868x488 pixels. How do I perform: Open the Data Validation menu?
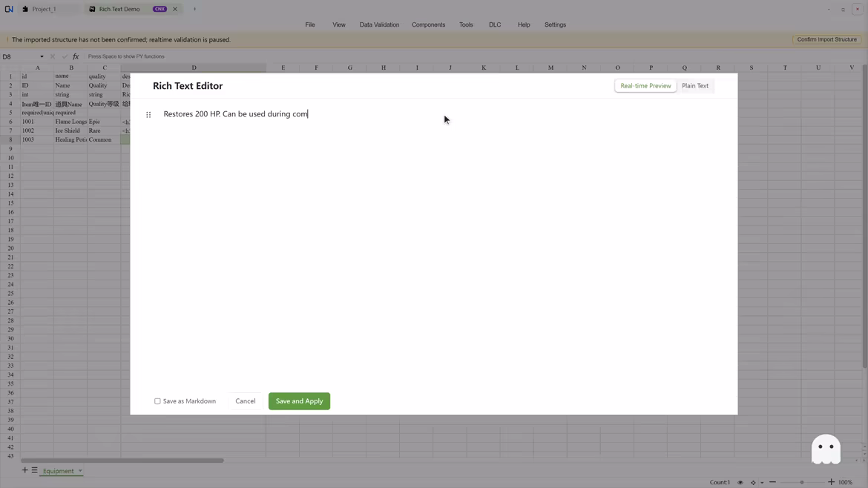click(379, 25)
